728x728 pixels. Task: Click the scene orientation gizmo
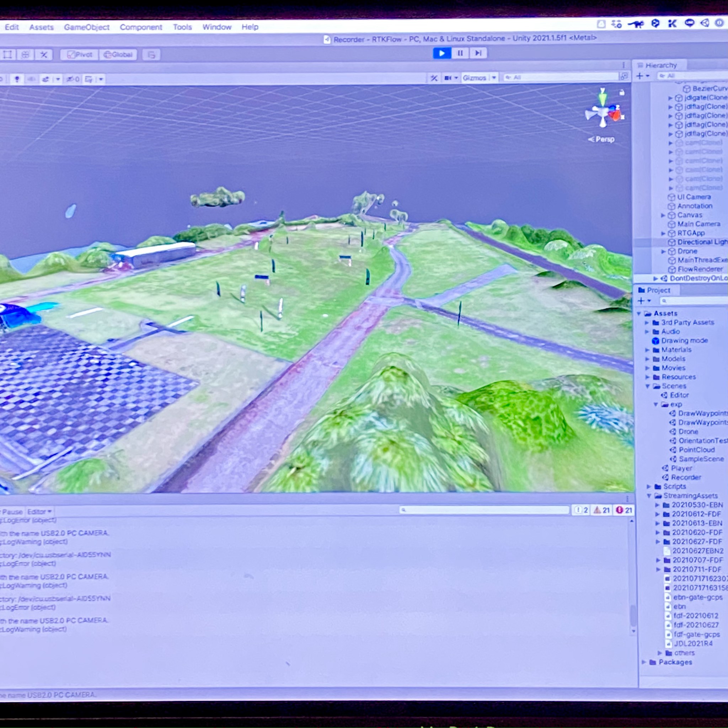[x=604, y=112]
